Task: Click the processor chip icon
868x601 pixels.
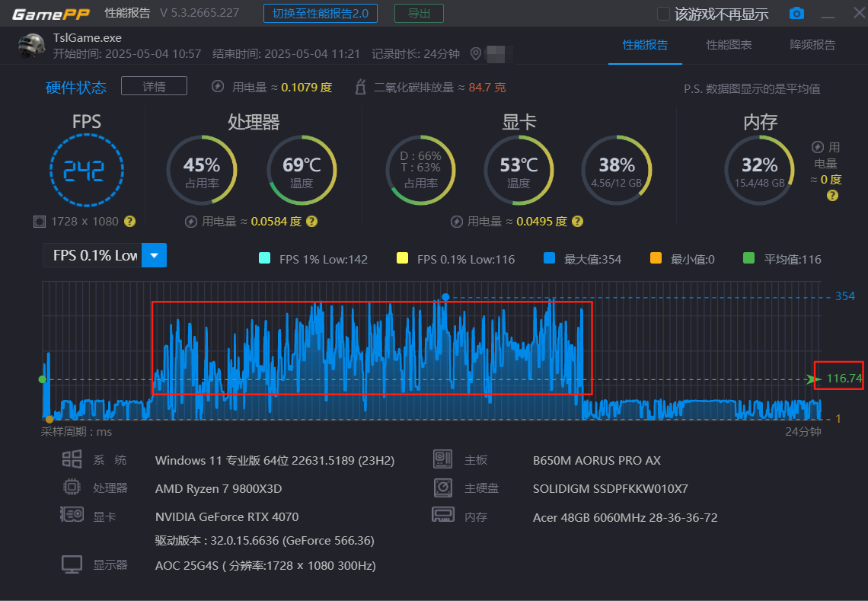Action: (72, 488)
